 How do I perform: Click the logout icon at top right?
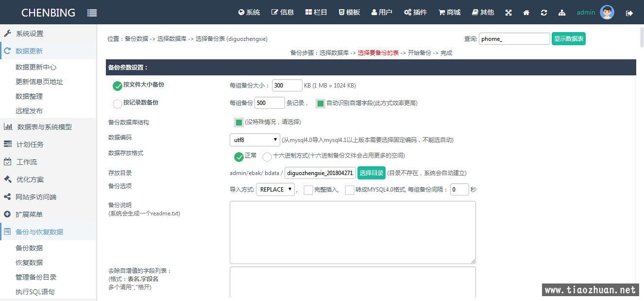click(x=629, y=13)
